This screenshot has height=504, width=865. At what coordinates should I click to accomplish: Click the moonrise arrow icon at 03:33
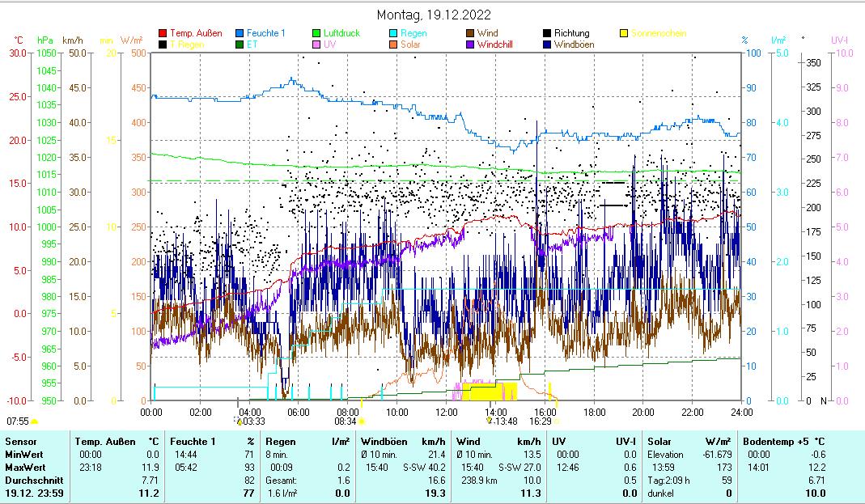click(239, 421)
